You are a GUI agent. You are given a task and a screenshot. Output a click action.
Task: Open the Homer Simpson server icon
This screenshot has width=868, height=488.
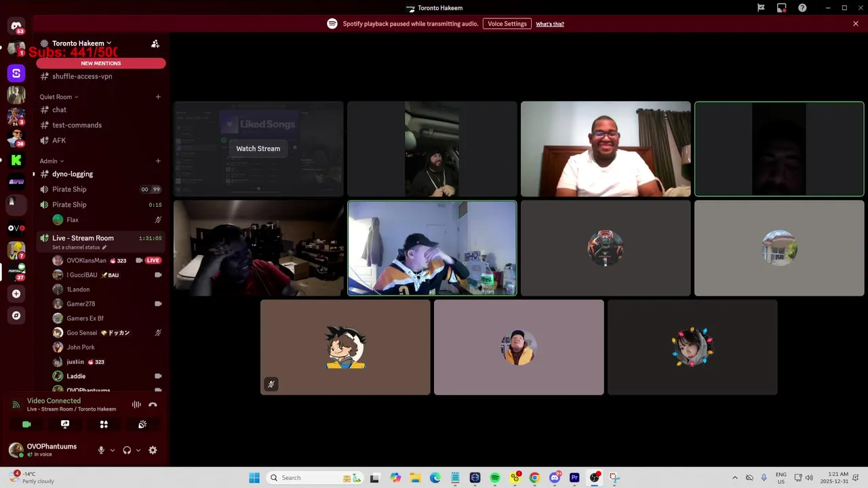[16, 250]
